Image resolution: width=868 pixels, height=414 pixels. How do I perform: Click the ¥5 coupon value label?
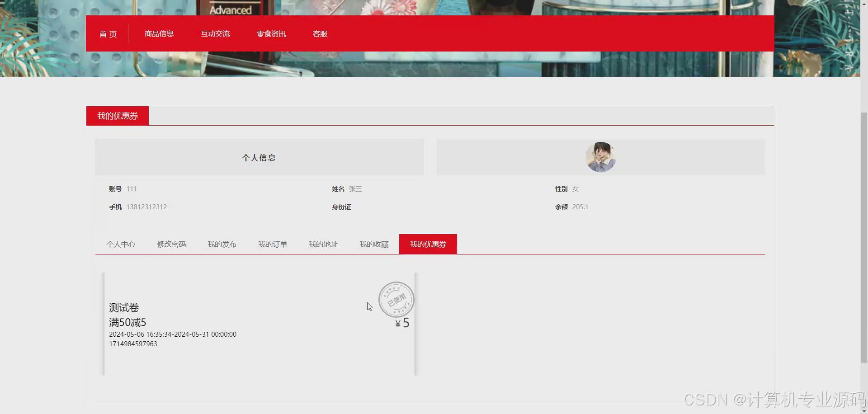(x=401, y=322)
